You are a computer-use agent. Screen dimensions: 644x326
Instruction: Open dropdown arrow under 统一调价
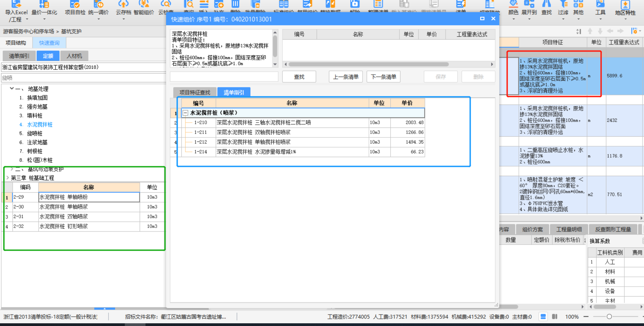click(99, 19)
